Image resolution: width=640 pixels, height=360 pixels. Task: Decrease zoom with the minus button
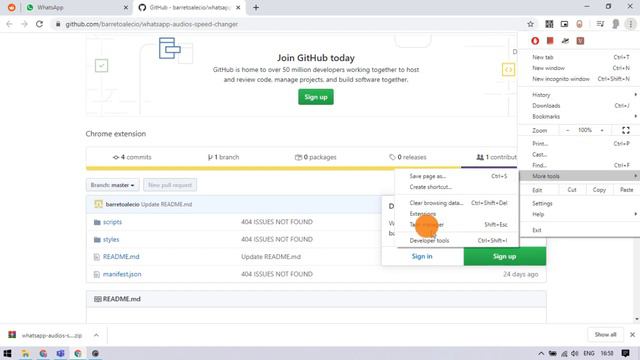567,130
